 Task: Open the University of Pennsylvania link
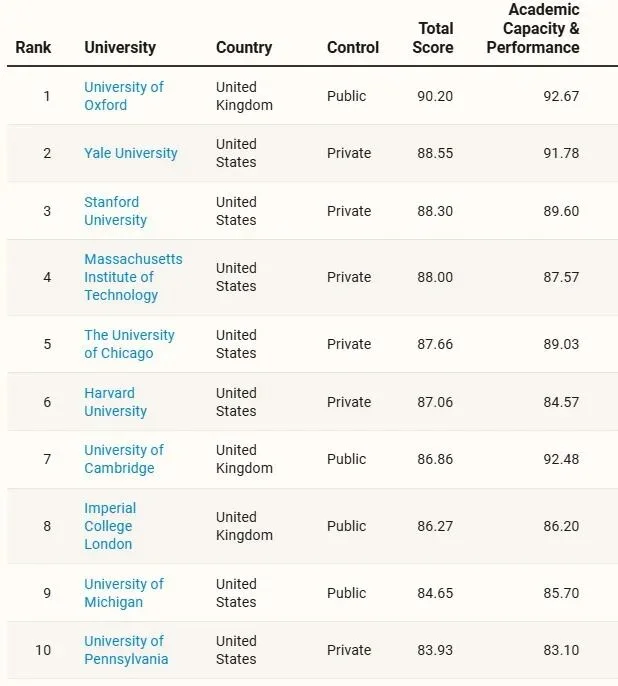(126, 650)
